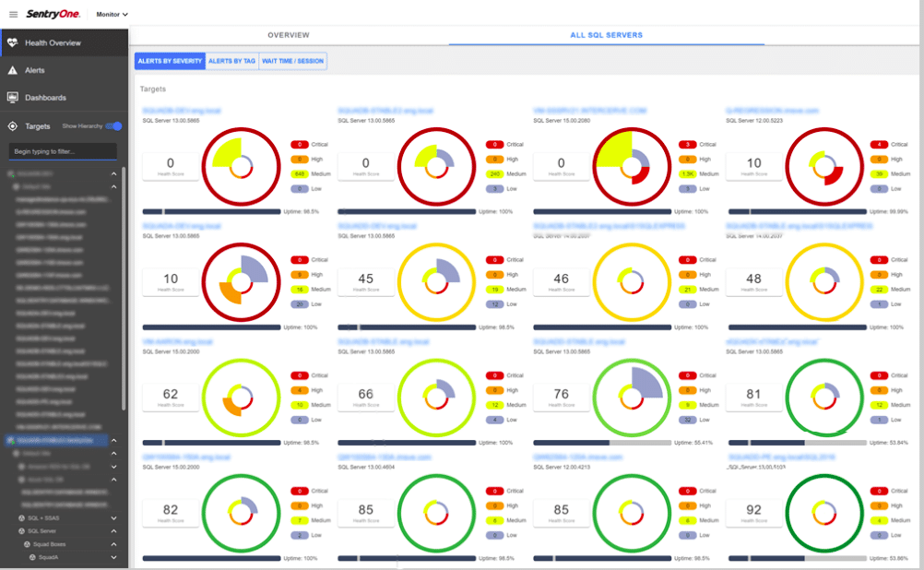Expand the SQL + SSAS tree node chevron
The image size is (924, 570).
tap(113, 518)
